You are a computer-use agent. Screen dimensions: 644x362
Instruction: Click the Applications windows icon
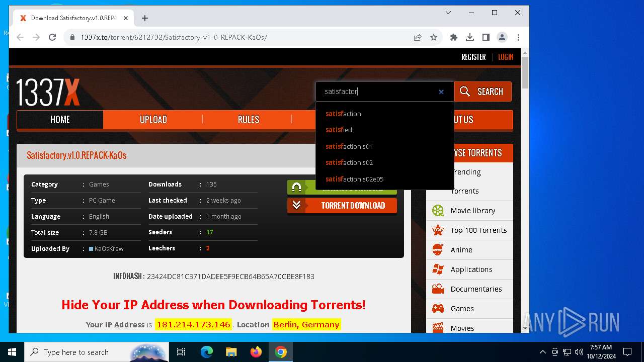[x=438, y=269]
